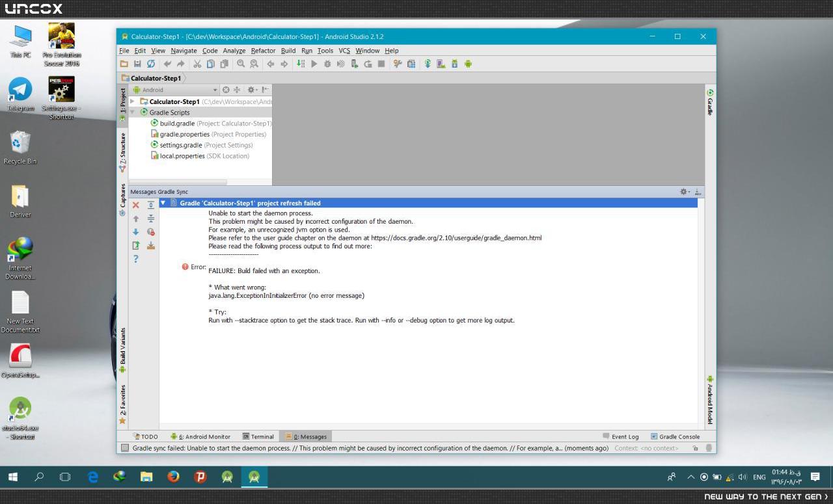Open Firefox from the taskbar
The height and width of the screenshot is (504, 833).
(x=173, y=477)
